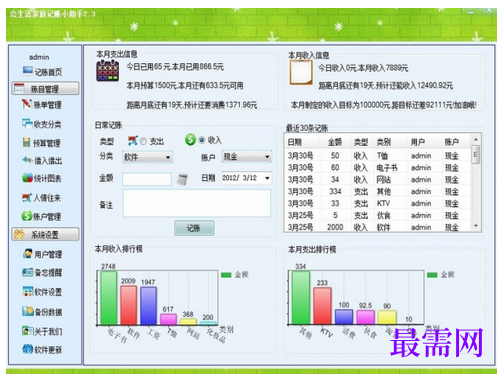Select the 支出 radio button

(143, 141)
